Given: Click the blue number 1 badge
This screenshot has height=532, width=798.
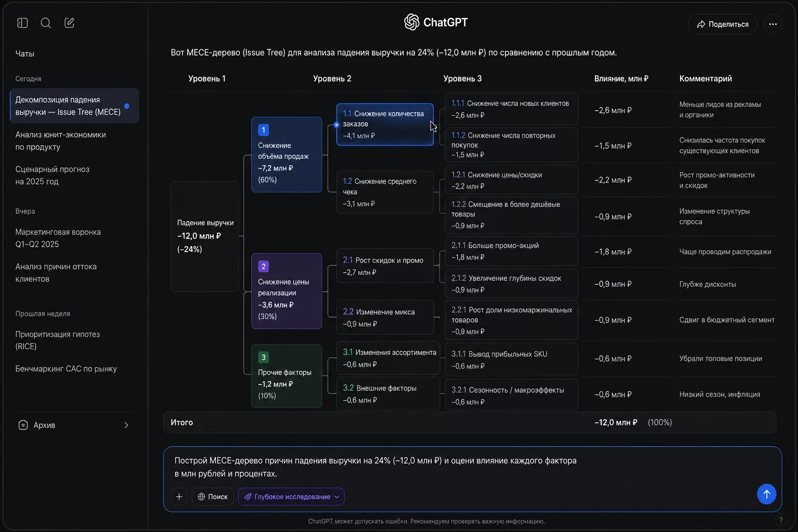Looking at the screenshot, I should [x=263, y=130].
